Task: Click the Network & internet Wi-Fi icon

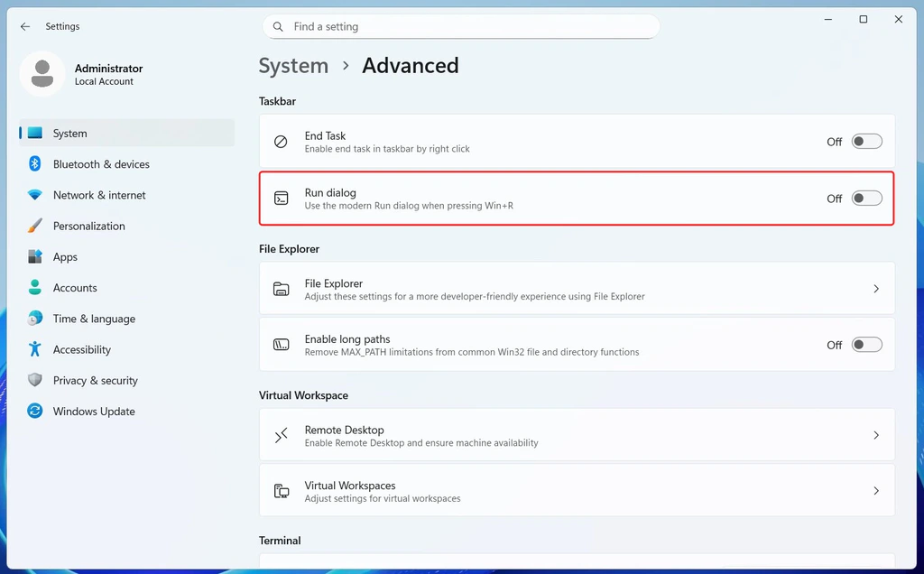Action: pos(35,195)
